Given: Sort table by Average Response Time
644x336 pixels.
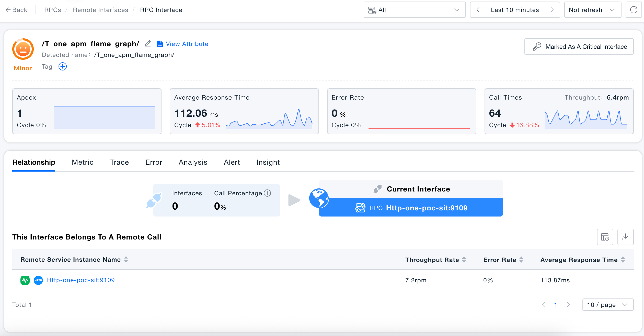Looking at the screenshot, I should tap(623, 260).
